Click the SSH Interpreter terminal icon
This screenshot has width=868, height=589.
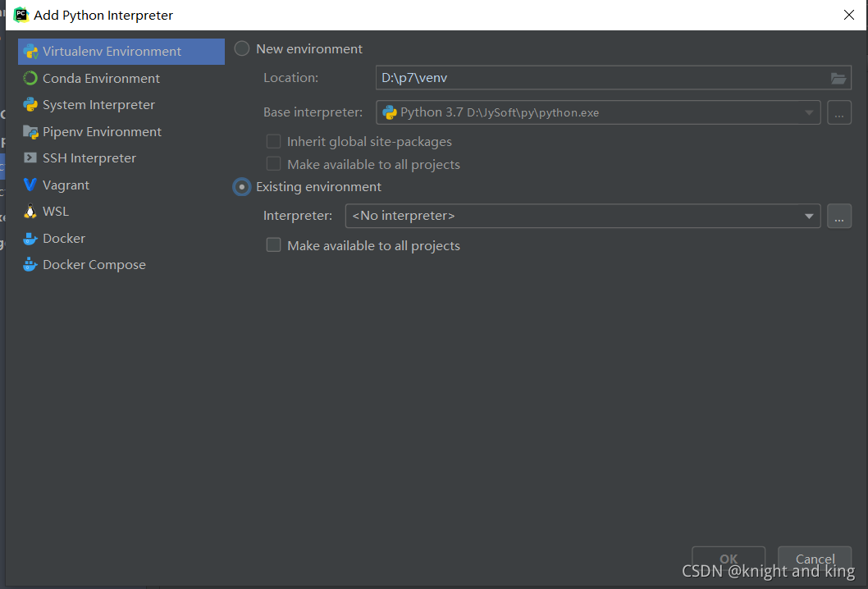click(30, 158)
